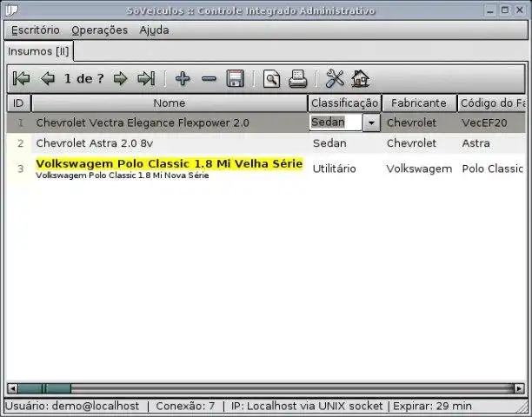Open tools with wrench and screwdriver icon
This screenshot has height=417, width=532.
[335, 79]
